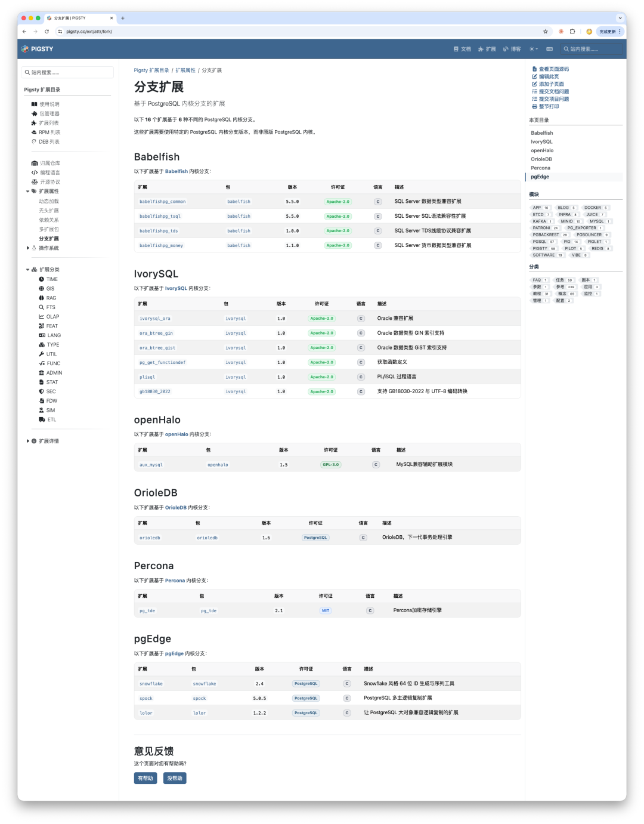Click the 没帮助 feedback button
Screen dimensions: 644x824
tap(175, 778)
